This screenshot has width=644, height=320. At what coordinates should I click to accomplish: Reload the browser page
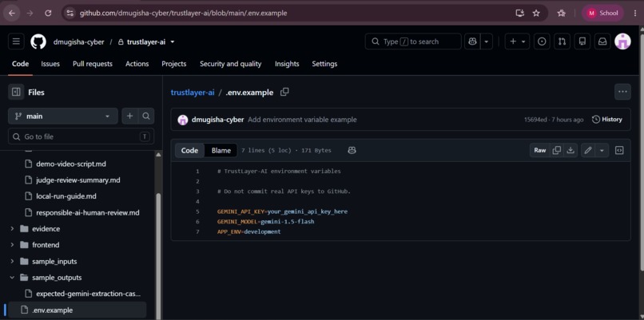[48, 13]
